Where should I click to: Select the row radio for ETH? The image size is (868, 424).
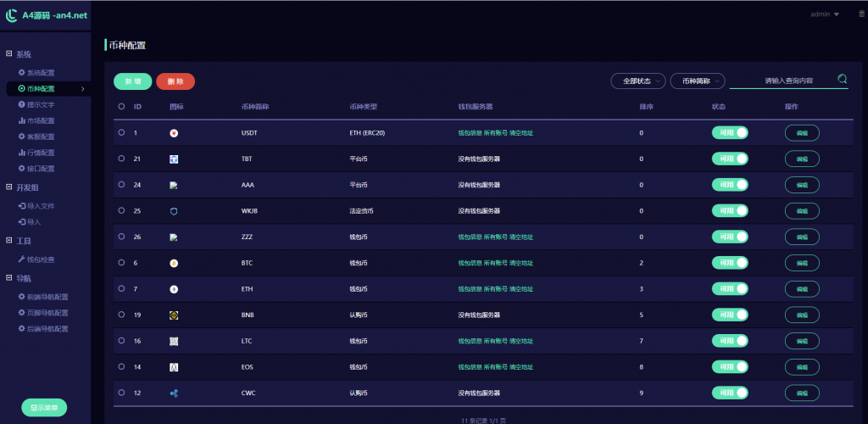(x=121, y=289)
